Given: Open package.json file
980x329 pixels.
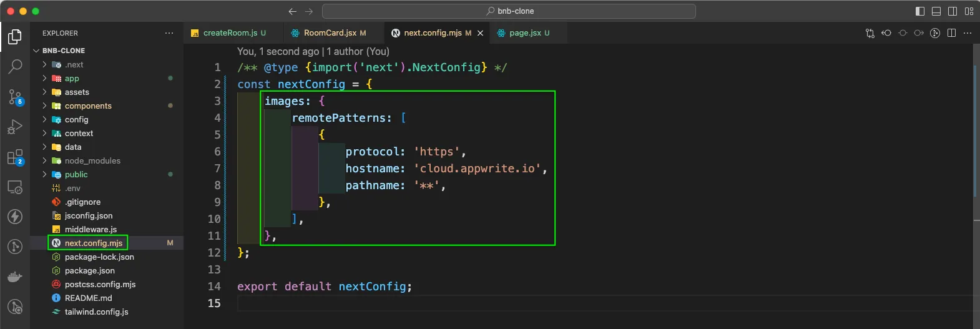Looking at the screenshot, I should [107, 270].
